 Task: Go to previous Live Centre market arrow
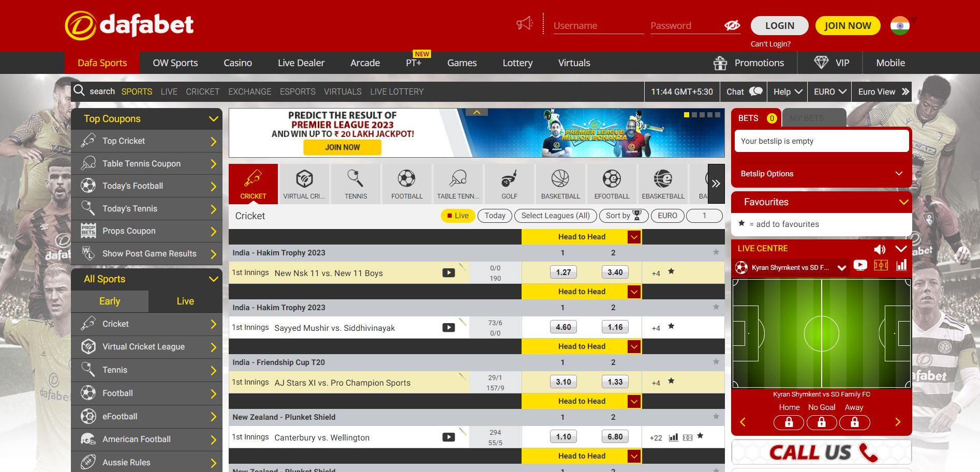[743, 422]
